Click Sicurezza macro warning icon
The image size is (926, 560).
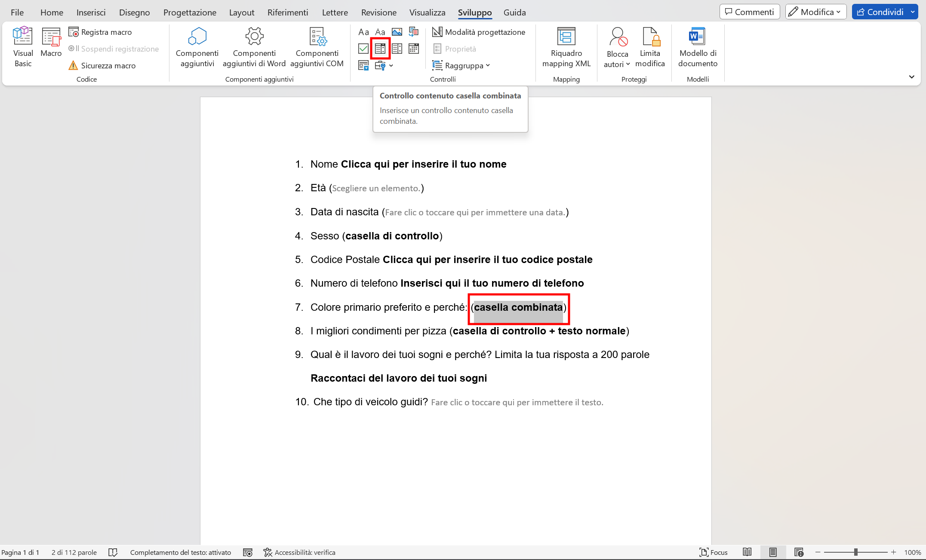coord(73,65)
